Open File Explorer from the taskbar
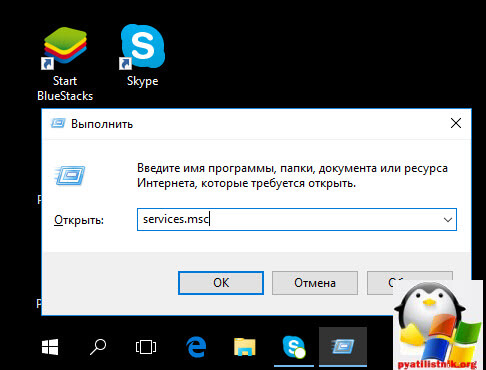 [245, 347]
